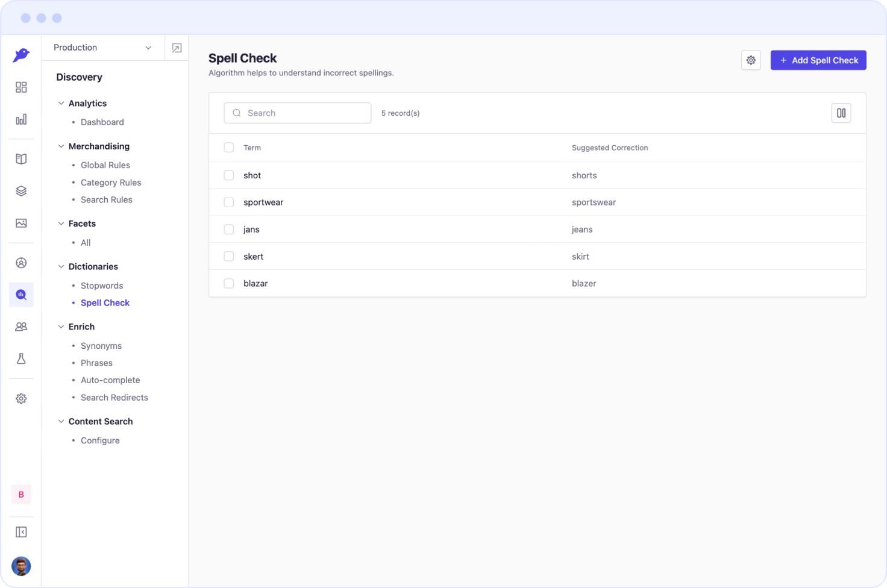Viewport: 887px width, 588px height.
Task: Toggle the select-all checkbox in table header
Action: [x=229, y=148]
